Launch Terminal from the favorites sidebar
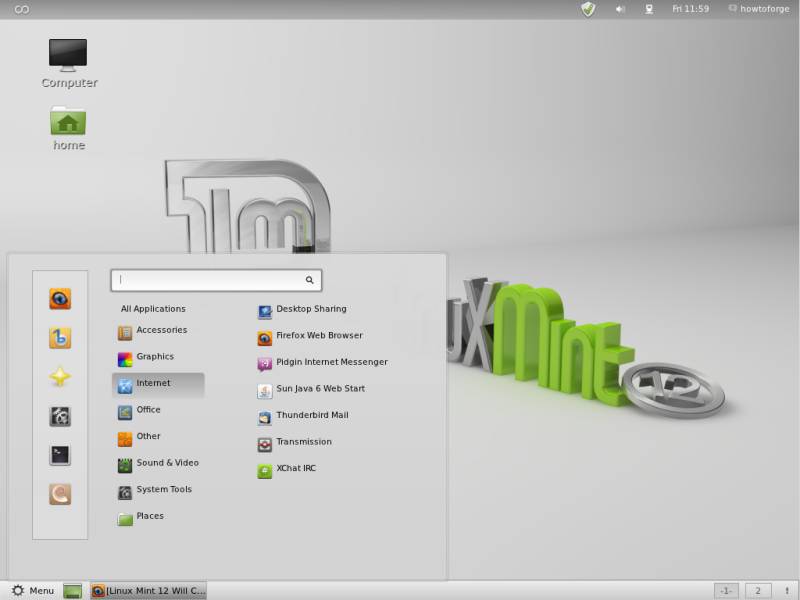This screenshot has height=600, width=800. click(60, 455)
